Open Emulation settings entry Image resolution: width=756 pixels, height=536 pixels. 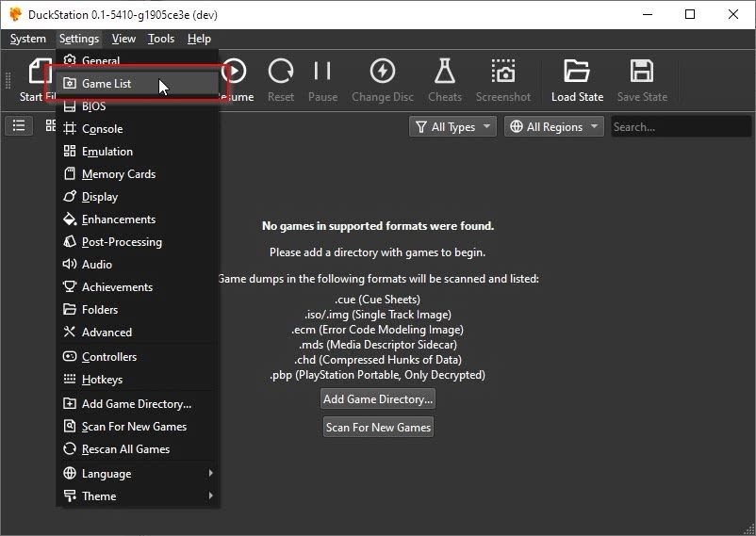click(x=138, y=152)
